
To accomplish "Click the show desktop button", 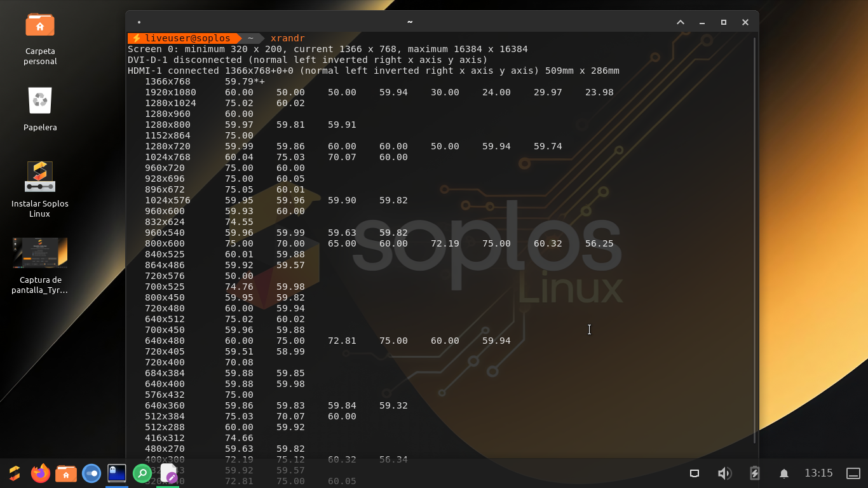I will pyautogui.click(x=853, y=473).
